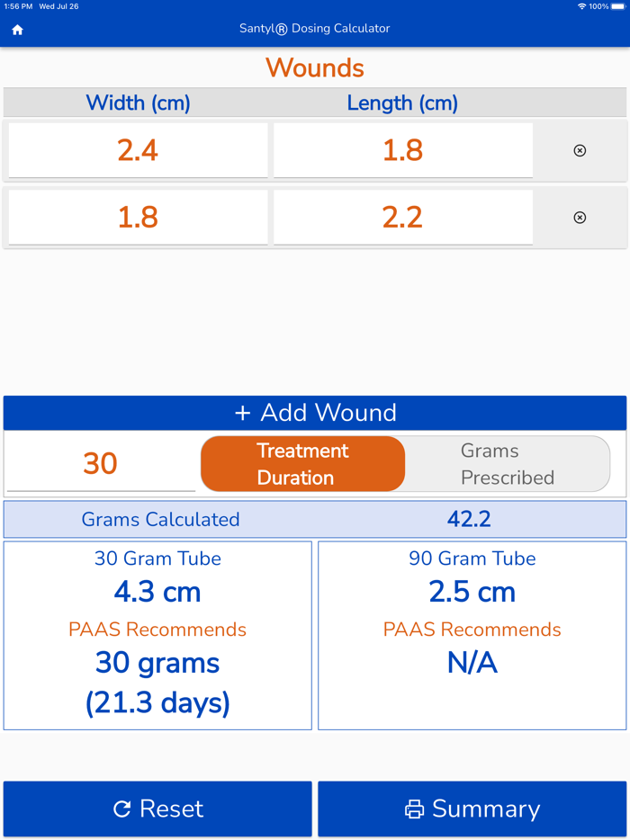
Task: Keep Treatment Duration mode selected
Action: coord(302,463)
